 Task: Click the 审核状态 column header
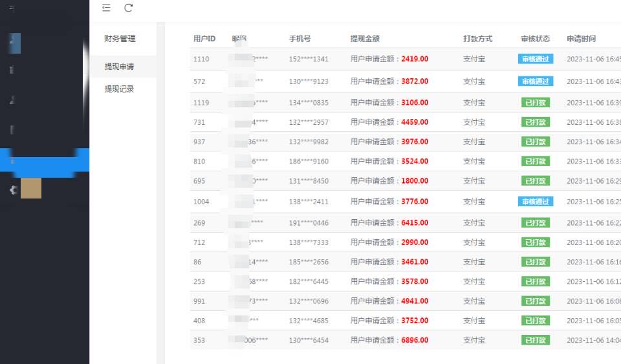[x=536, y=39]
